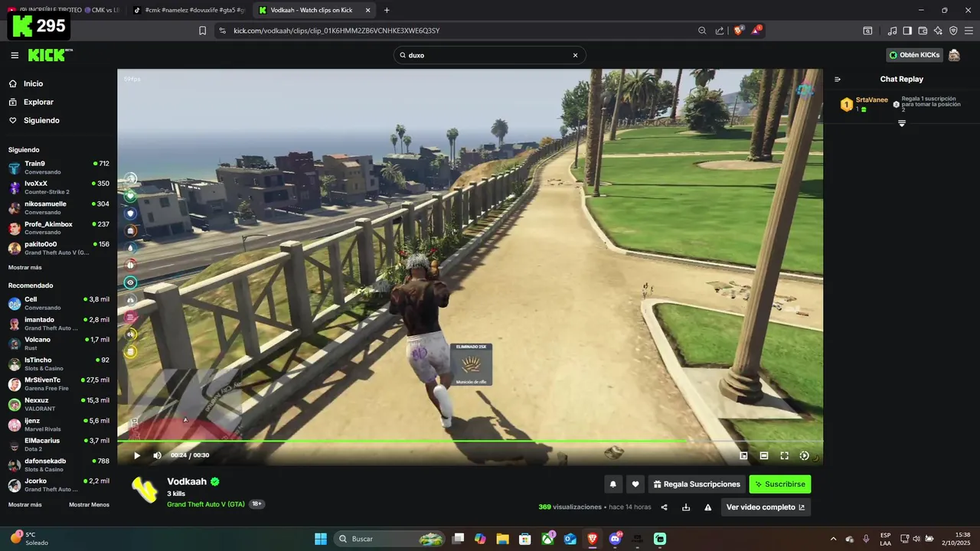The height and width of the screenshot is (551, 980).
Task: Open Brave Wallet icon in toolbar
Action: tap(923, 31)
